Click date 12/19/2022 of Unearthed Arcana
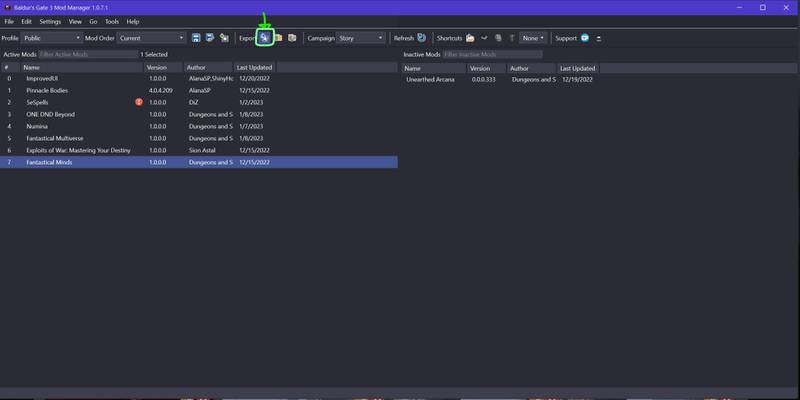800x400 pixels. pyautogui.click(x=578, y=80)
